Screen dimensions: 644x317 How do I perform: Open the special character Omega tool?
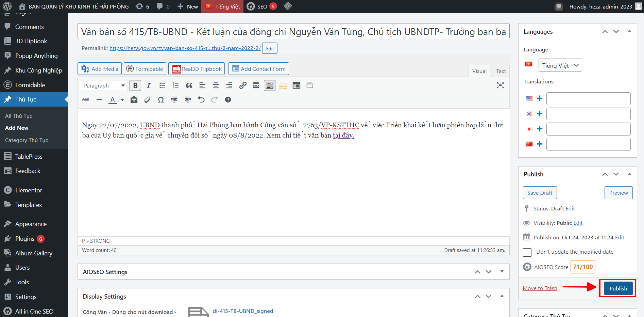(161, 100)
